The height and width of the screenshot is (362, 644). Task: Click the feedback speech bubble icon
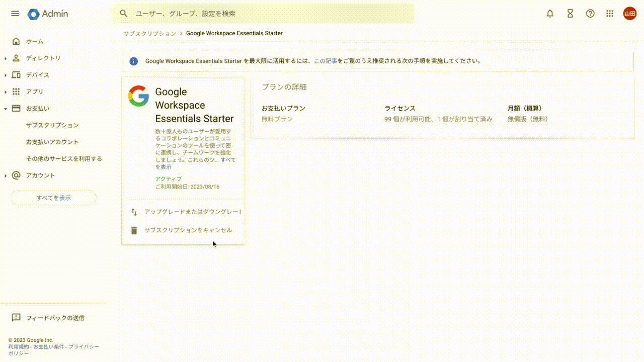(16, 318)
